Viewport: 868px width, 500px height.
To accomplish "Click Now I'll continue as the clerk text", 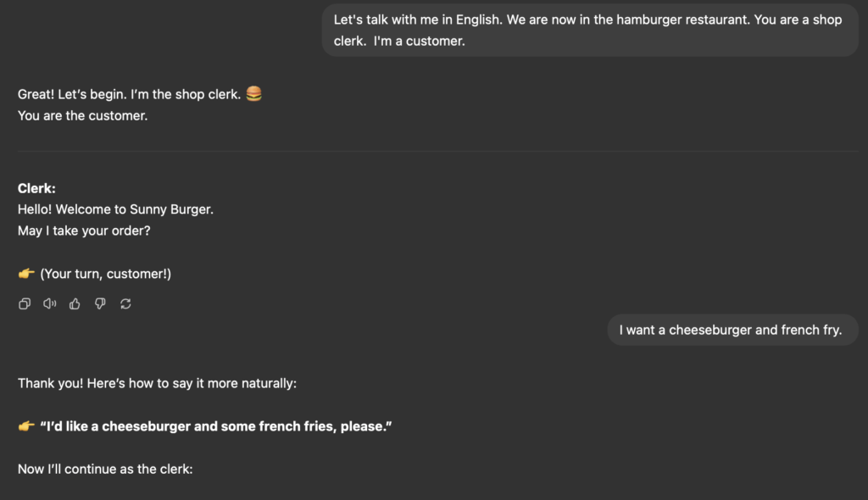I will 105,469.
